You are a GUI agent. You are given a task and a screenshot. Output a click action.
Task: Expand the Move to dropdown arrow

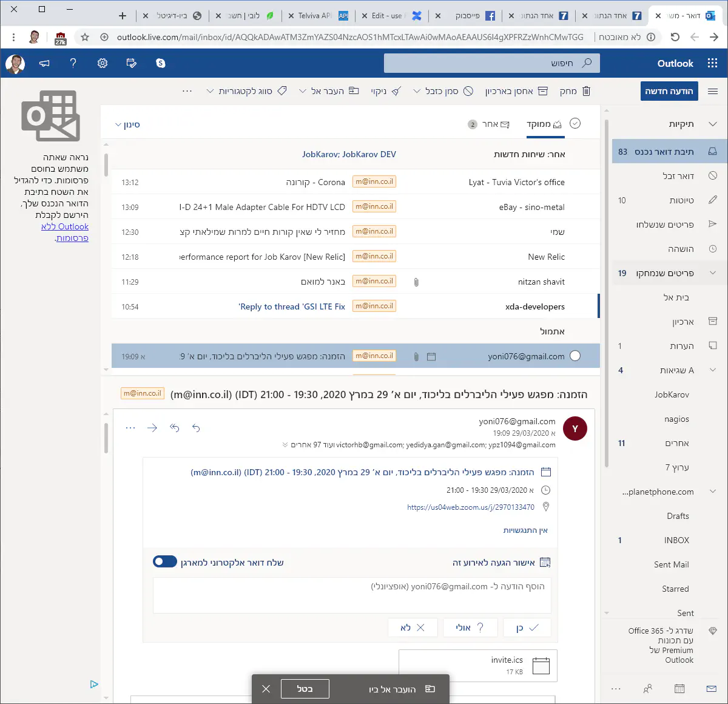(x=303, y=91)
